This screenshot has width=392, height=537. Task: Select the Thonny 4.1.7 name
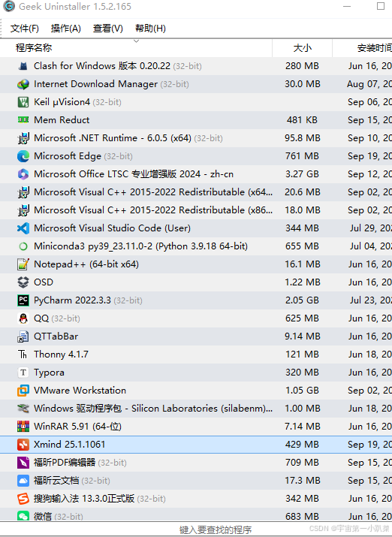coord(61,354)
